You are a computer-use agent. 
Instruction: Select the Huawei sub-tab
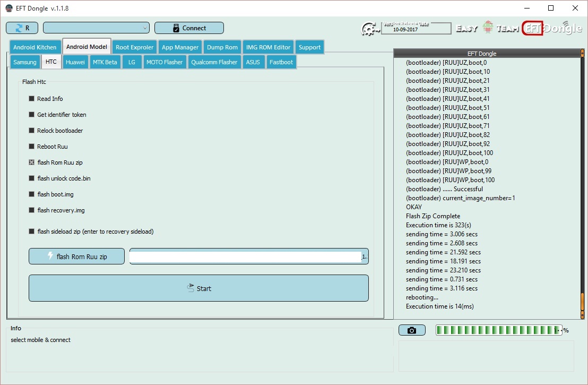point(75,62)
